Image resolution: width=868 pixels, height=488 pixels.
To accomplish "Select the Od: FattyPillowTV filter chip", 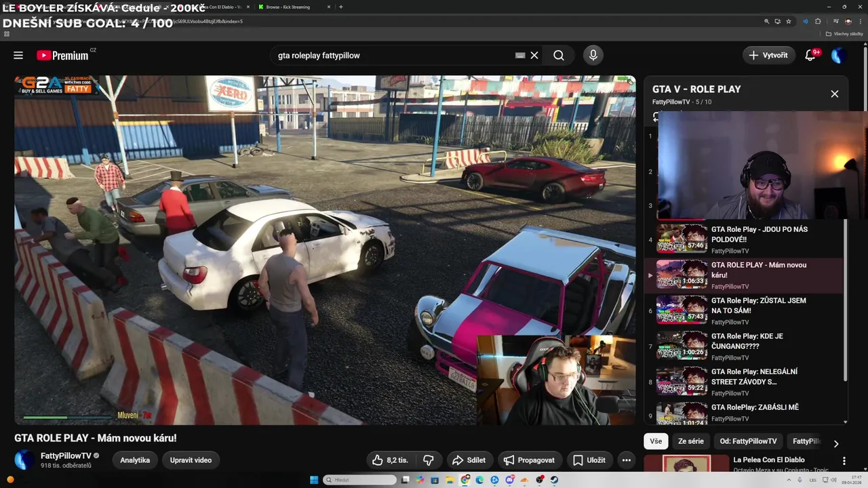I will click(x=748, y=441).
